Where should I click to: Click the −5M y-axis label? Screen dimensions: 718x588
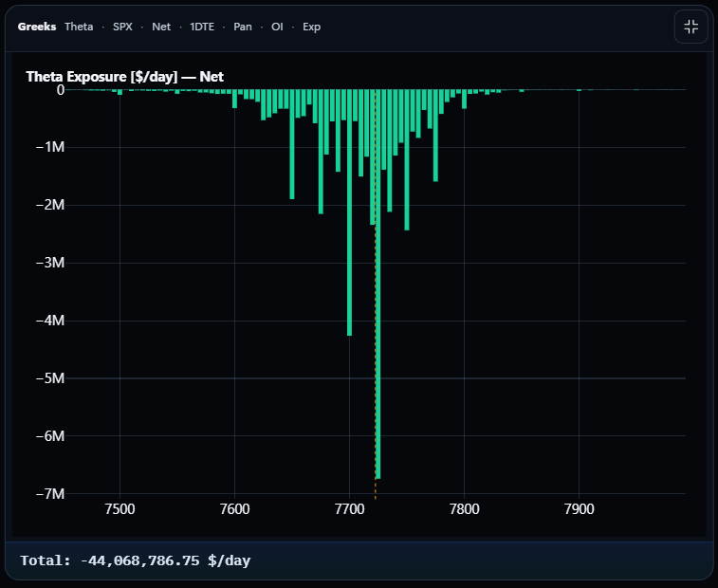(x=50, y=378)
